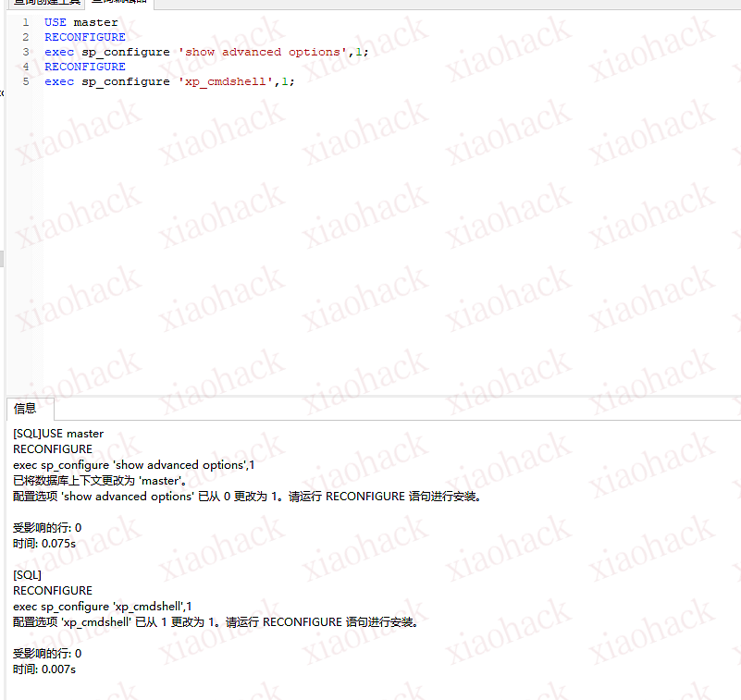Click the RECONFIGURE keyword on line 4
Screen dimensions: 741x700
(x=84, y=66)
